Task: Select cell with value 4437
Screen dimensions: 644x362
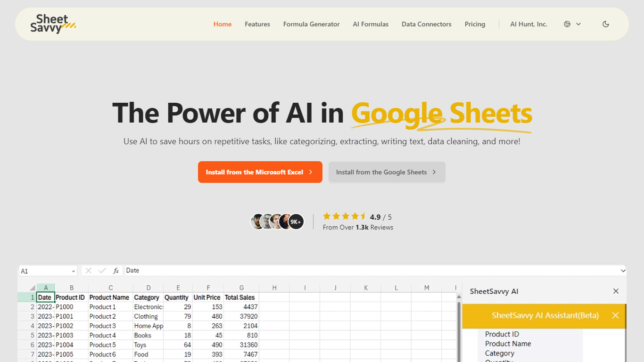Action: (241, 307)
